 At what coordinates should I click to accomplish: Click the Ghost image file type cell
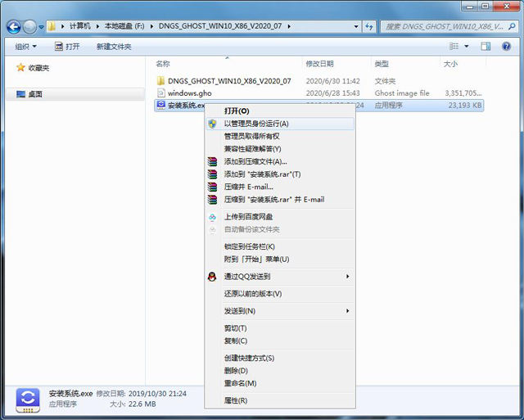(402, 93)
